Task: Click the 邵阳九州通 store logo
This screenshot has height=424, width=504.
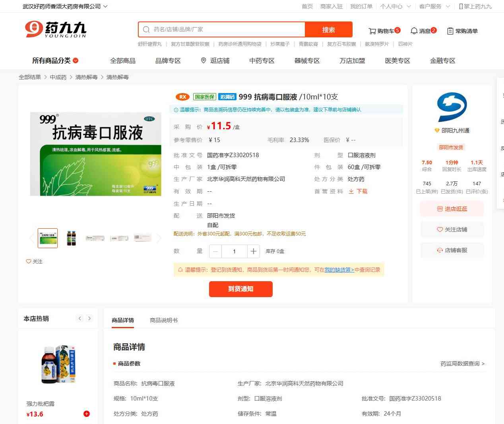Action: tap(452, 107)
